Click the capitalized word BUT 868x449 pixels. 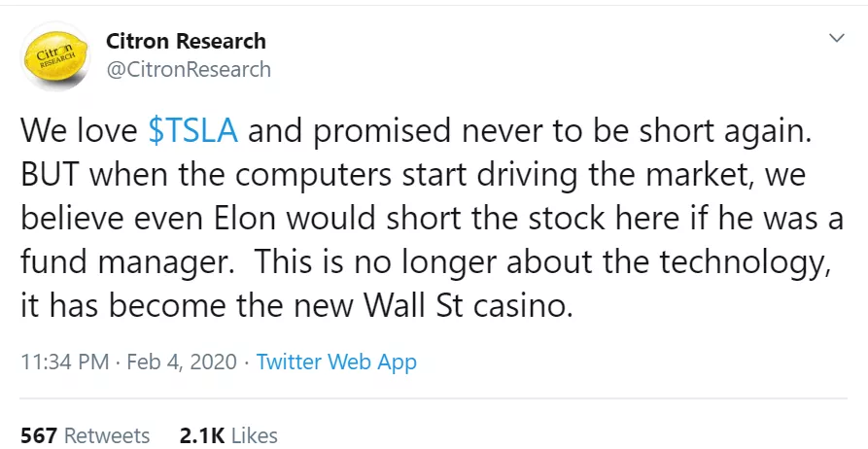51,174
